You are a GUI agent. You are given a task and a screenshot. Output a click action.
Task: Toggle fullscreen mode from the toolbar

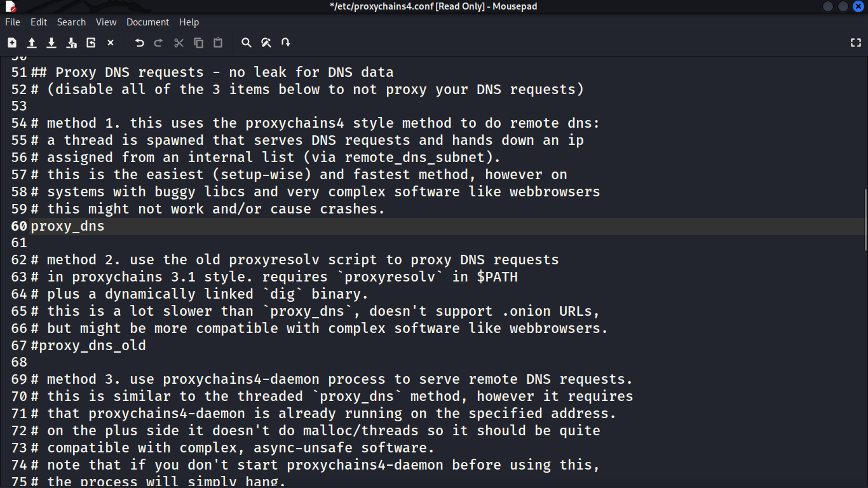pos(855,43)
